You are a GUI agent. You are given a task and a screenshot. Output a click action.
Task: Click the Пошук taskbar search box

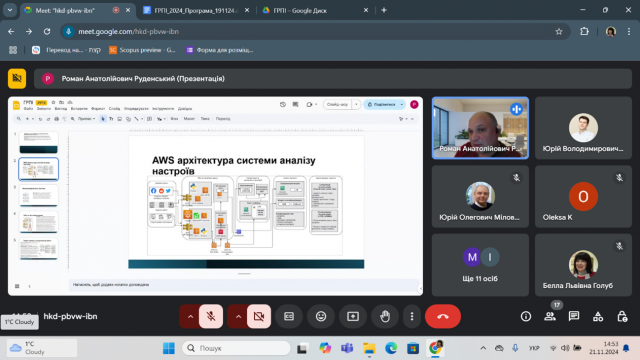point(236,348)
